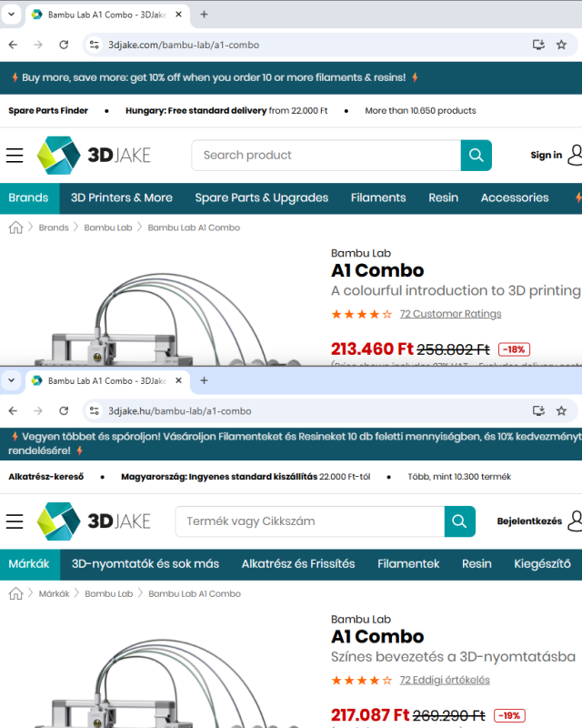
Task: Open a new tab in the bottom browser window
Action: [x=204, y=380]
